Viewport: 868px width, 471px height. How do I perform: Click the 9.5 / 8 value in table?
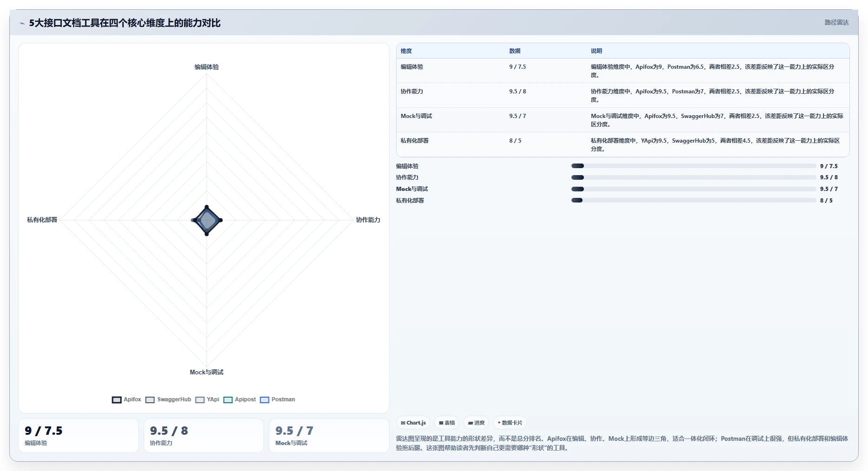pos(517,92)
